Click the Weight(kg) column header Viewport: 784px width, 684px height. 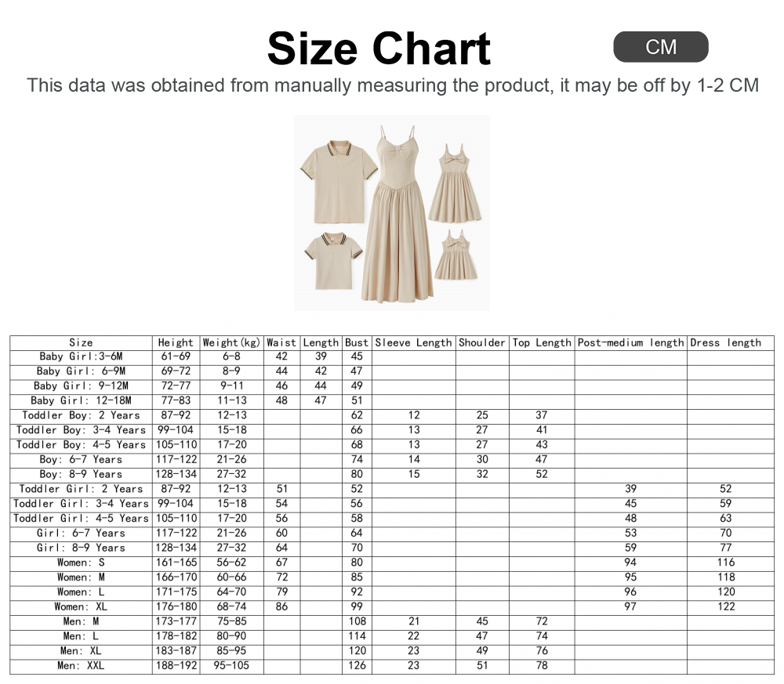pos(231,342)
